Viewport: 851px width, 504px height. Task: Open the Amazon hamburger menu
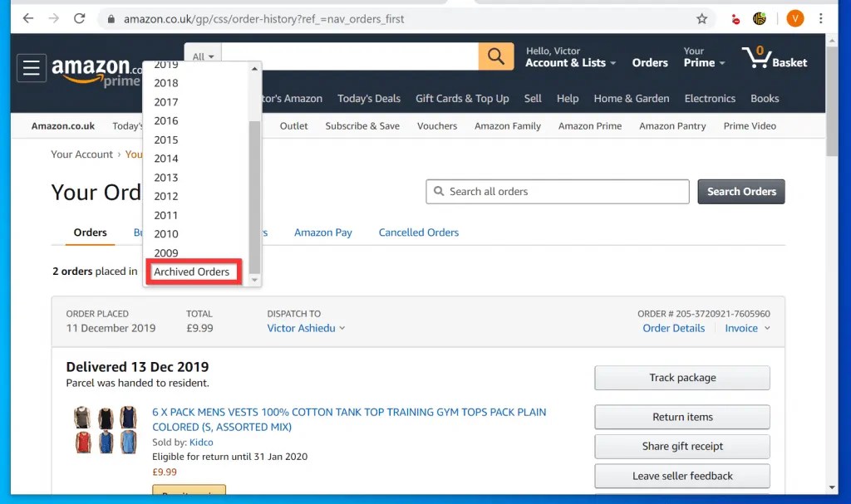tap(31, 68)
